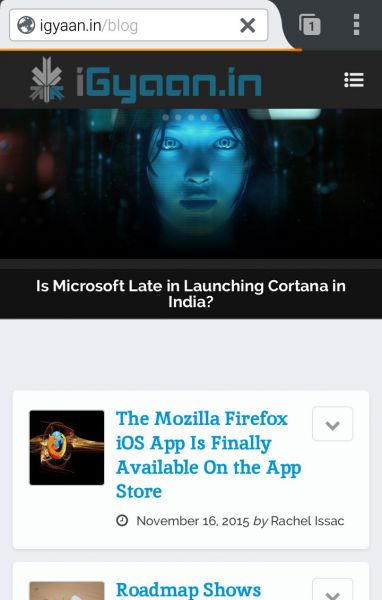
Task: Expand options chevron for Mozilla Firefox article
Action: point(332,424)
